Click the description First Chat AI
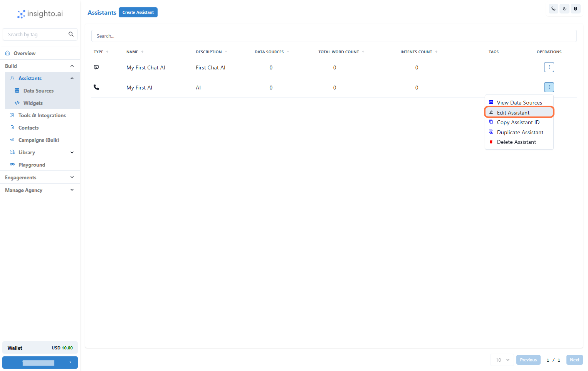This screenshot has height=371, width=588. pyautogui.click(x=210, y=67)
